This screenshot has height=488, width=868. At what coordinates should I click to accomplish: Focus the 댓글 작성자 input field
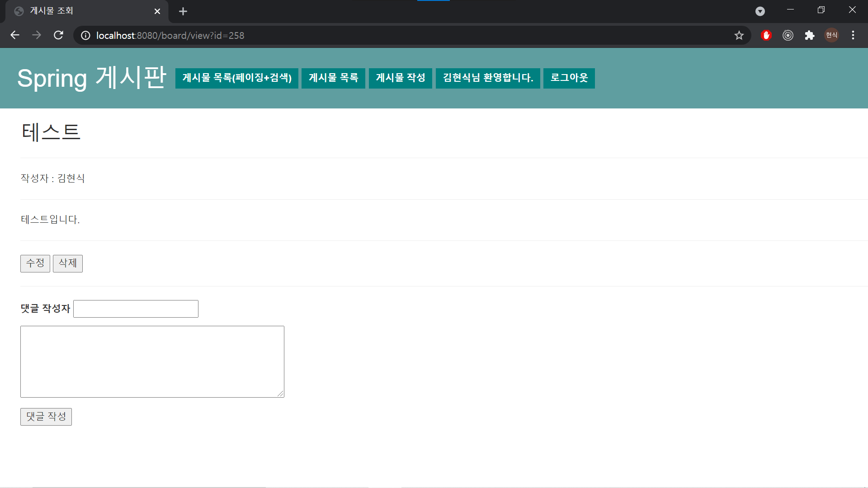[136, 309]
